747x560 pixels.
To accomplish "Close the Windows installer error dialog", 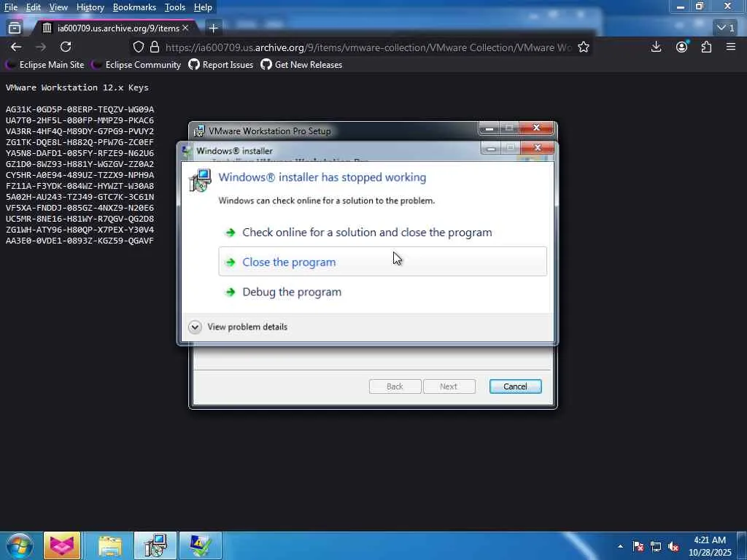I will tap(538, 148).
